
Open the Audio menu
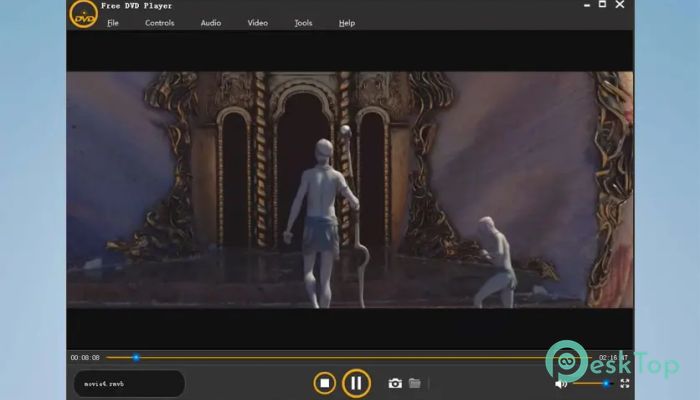(x=211, y=23)
